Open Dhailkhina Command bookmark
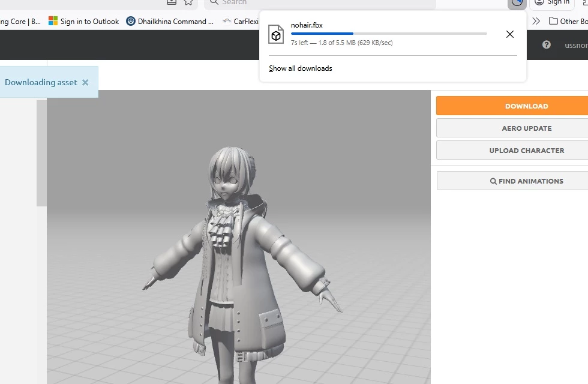Image resolution: width=588 pixels, height=384 pixels. 170,22
